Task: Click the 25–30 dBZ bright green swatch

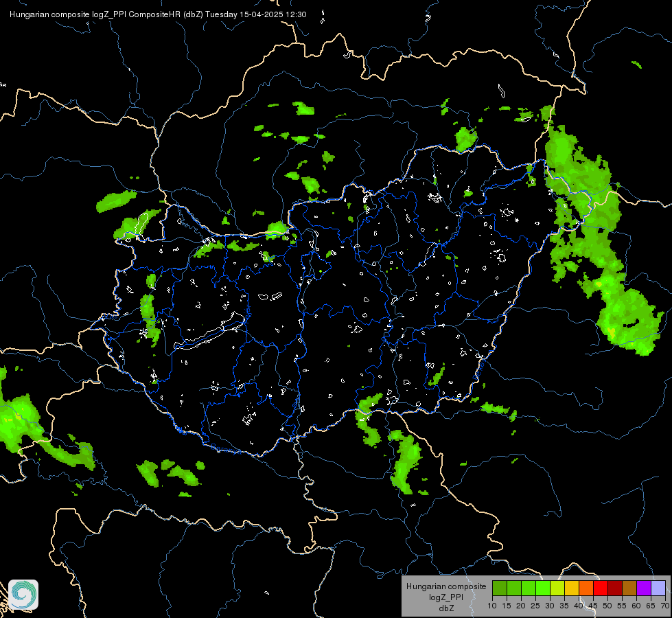Action: [x=543, y=588]
